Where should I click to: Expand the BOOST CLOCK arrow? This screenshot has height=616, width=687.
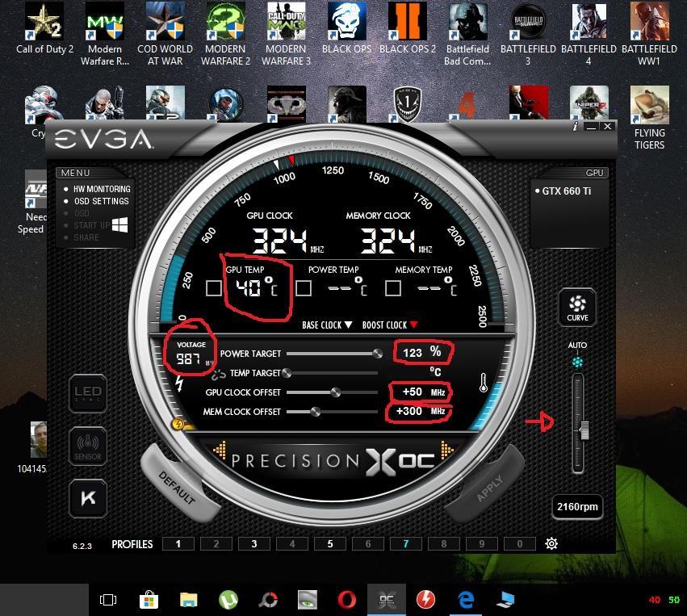coord(413,325)
